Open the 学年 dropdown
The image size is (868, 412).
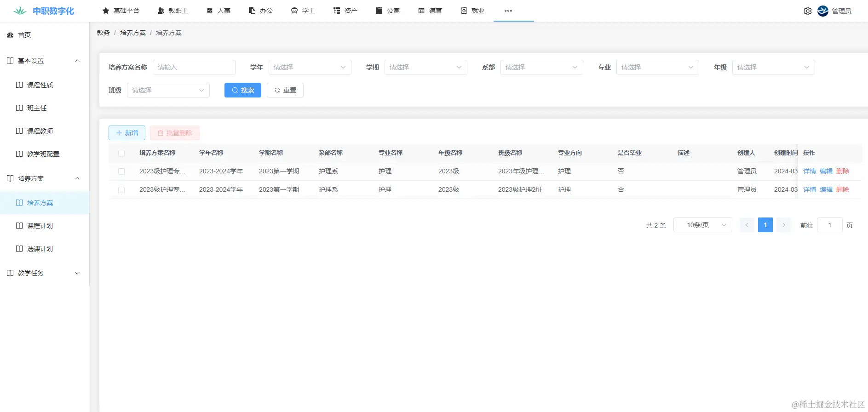pyautogui.click(x=310, y=67)
